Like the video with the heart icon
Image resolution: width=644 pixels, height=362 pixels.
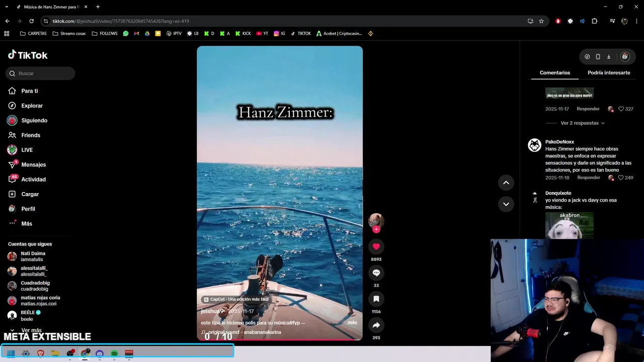coord(376,246)
